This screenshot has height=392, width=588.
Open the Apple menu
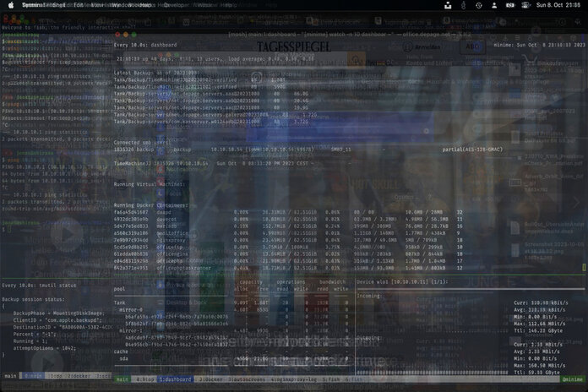pyautogui.click(x=11, y=5)
